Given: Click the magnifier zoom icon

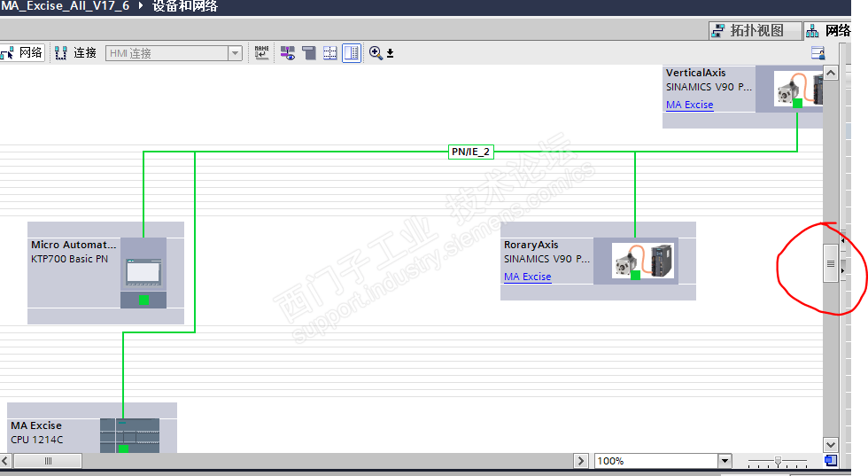Looking at the screenshot, I should tap(376, 52).
